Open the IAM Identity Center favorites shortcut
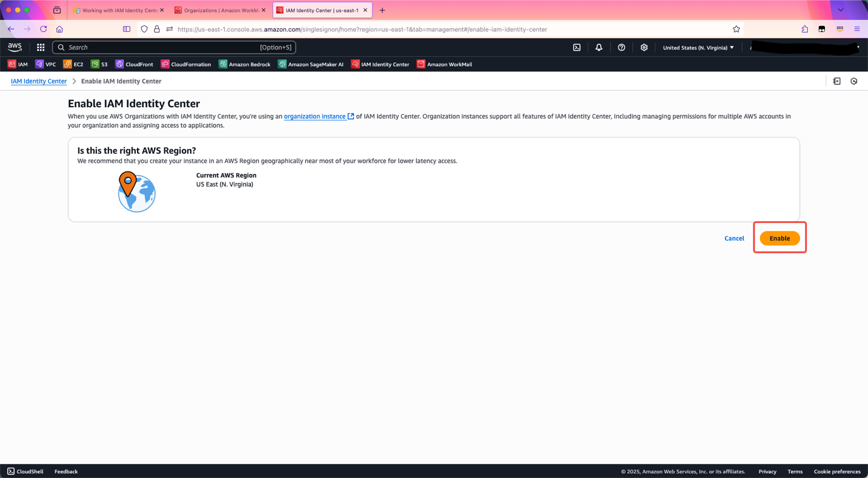 coord(381,64)
